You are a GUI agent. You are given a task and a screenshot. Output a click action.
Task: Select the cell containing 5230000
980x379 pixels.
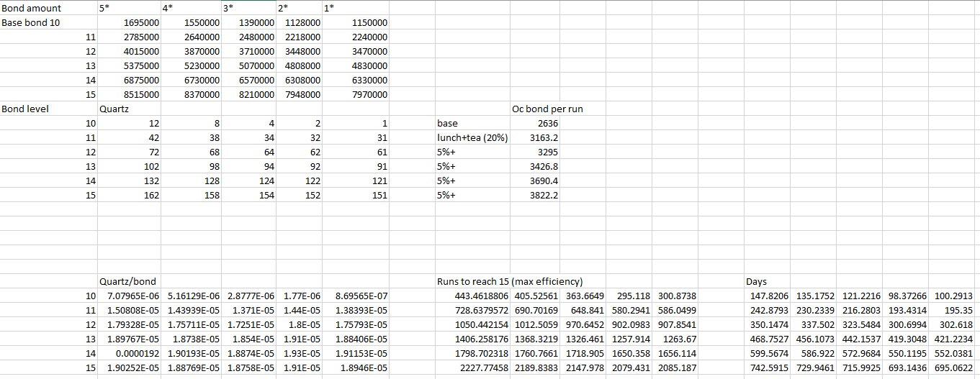191,65
